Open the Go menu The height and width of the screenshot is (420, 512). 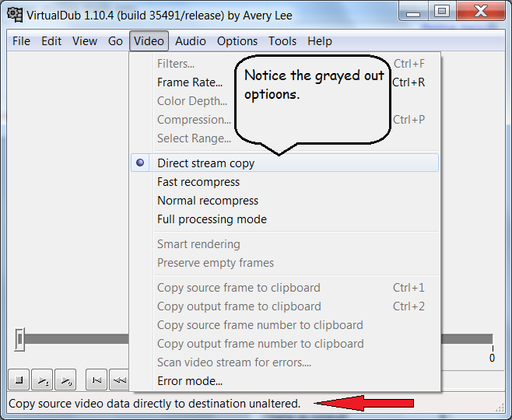pos(115,41)
